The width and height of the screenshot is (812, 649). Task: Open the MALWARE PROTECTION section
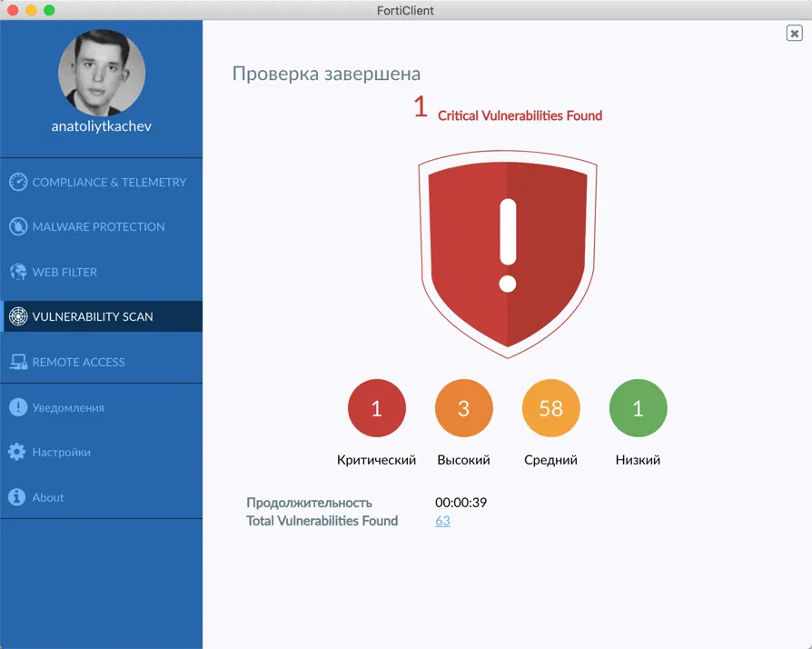pyautogui.click(x=101, y=226)
